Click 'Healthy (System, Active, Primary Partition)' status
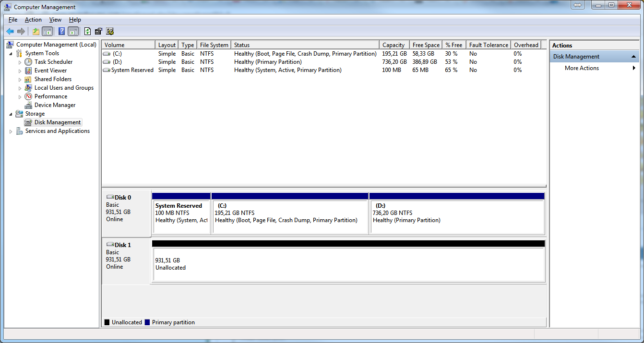This screenshot has height=343, width=644. 288,70
